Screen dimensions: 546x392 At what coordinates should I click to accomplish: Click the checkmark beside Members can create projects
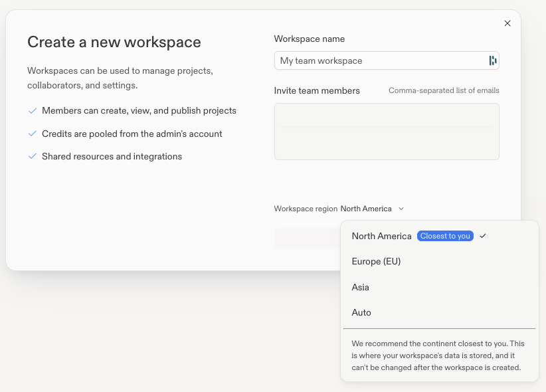tap(33, 111)
